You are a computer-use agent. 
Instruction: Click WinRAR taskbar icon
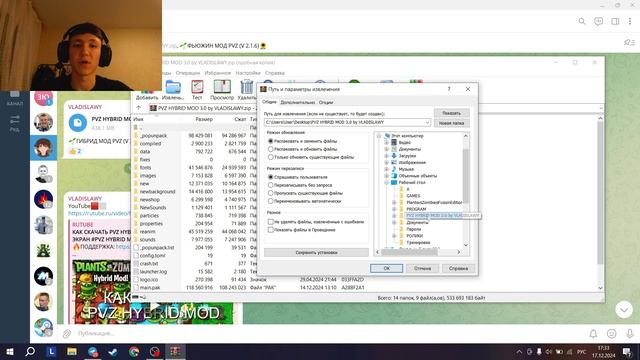(175, 351)
